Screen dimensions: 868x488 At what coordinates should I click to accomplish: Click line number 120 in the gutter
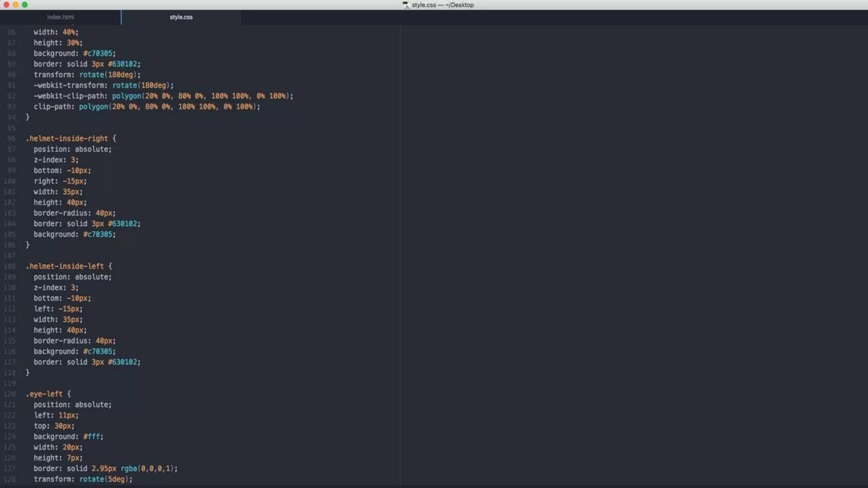(10, 394)
